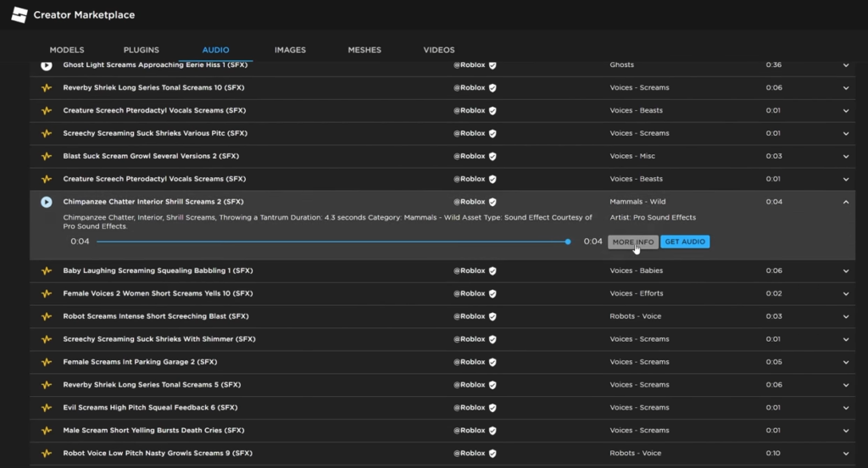The image size is (868, 468).
Task: Click 0:36 duration on Ghost Light row
Action: 773,65
